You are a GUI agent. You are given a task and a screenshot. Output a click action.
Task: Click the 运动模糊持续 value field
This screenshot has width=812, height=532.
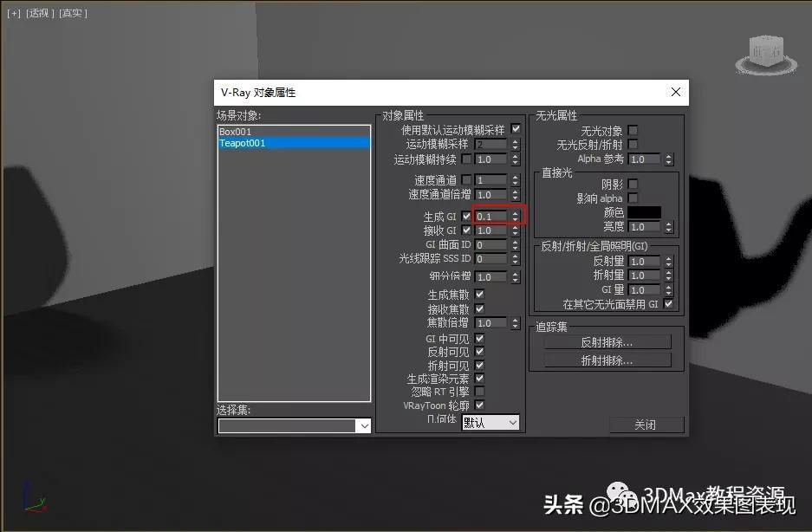pyautogui.click(x=491, y=159)
